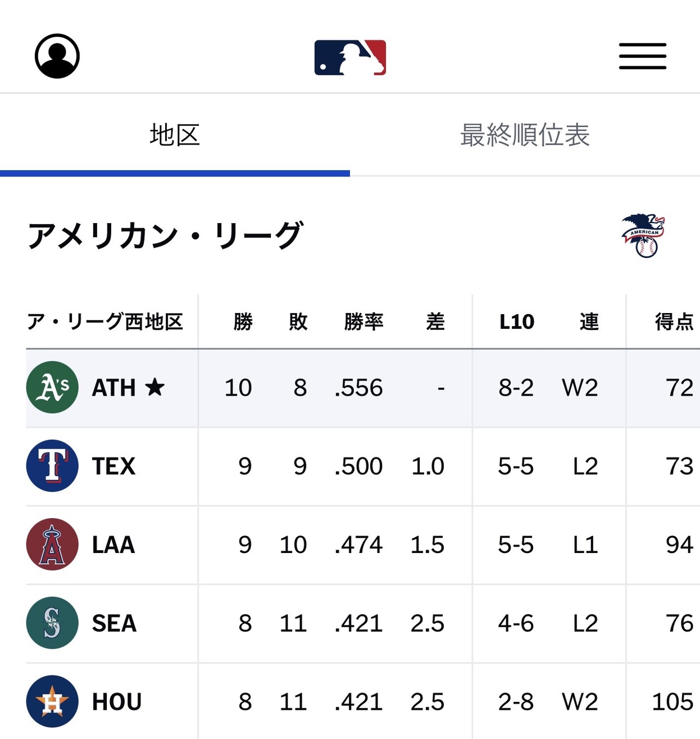This screenshot has height=739, width=700.
Task: Switch to the 最終順位表 tab
Action: tap(525, 135)
